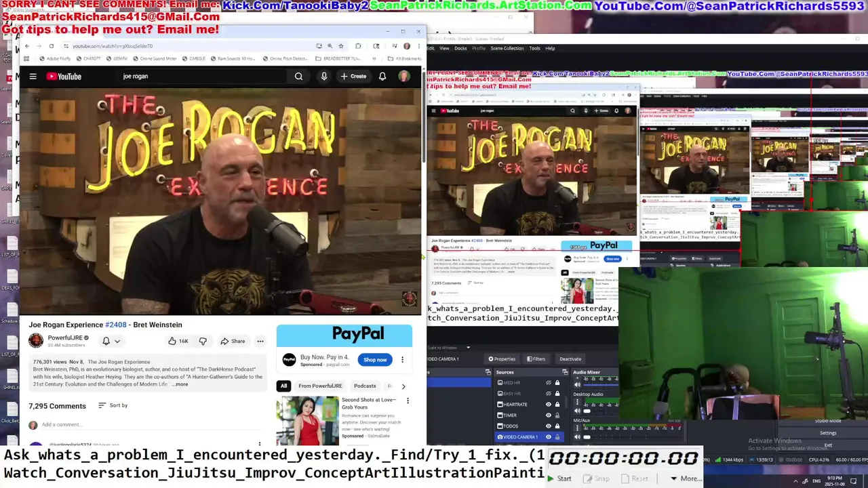Open options for Second Shots at Love ad
Image resolution: width=868 pixels, height=488 pixels.
[x=408, y=401]
